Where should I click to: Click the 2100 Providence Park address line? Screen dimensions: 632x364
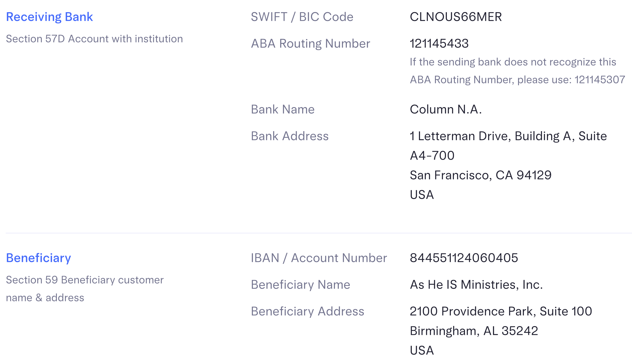click(x=501, y=311)
